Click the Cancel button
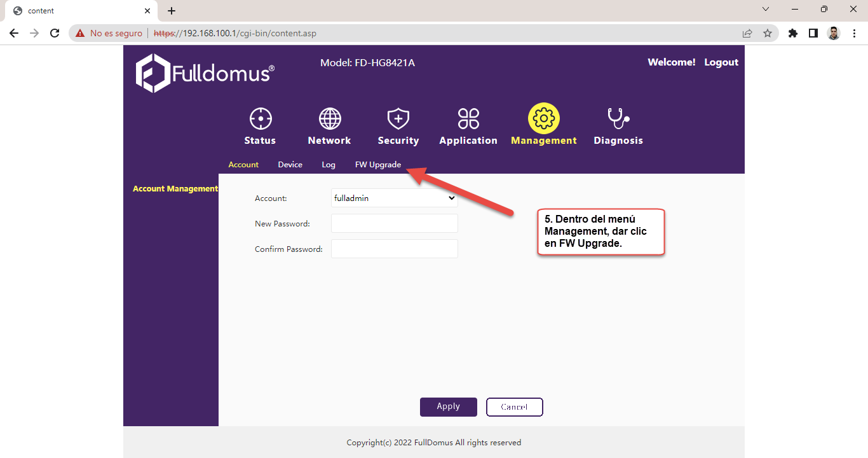 click(515, 407)
